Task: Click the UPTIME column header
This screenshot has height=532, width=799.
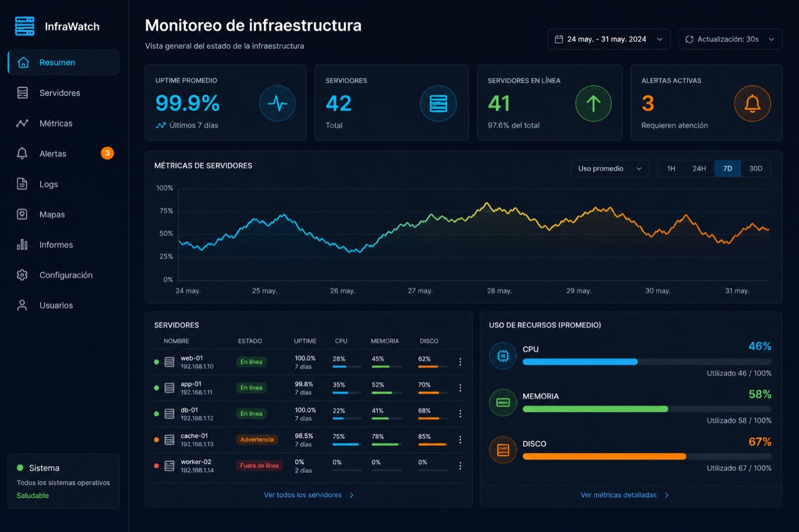Action: 305,341
